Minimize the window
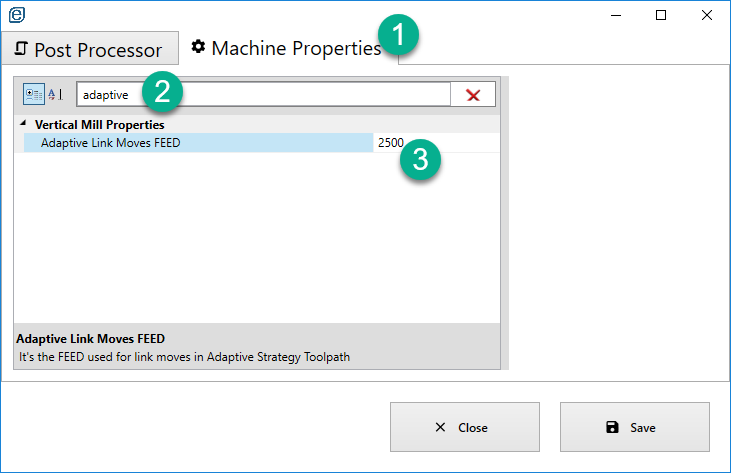 click(x=615, y=15)
